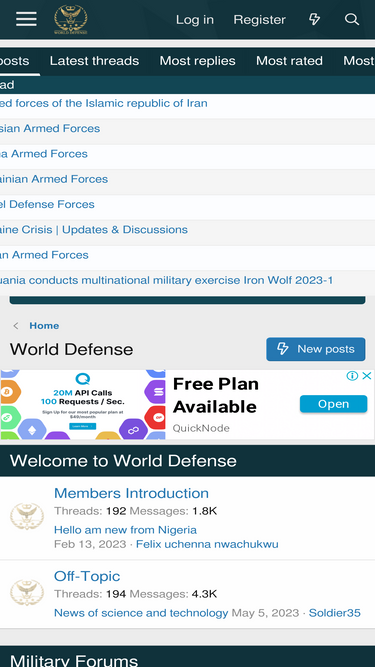Screen dimensions: 375x667
Task: Switch to the Most replies tab
Action: (x=197, y=61)
